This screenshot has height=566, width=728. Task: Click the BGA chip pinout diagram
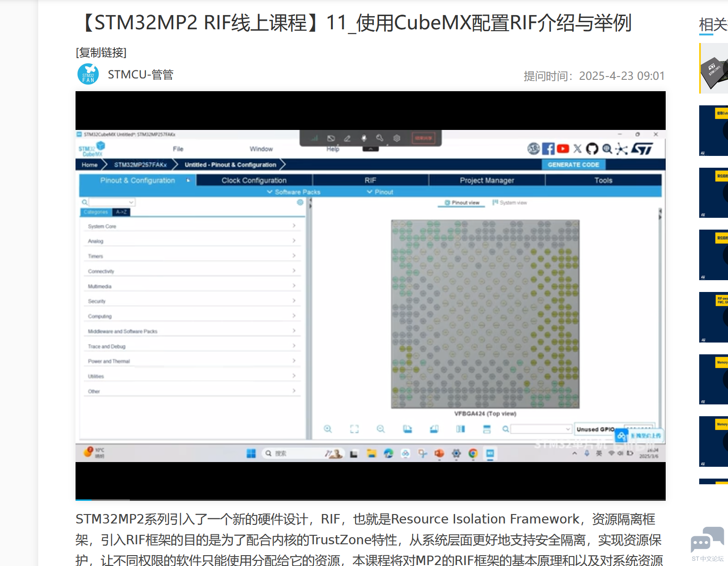485,314
